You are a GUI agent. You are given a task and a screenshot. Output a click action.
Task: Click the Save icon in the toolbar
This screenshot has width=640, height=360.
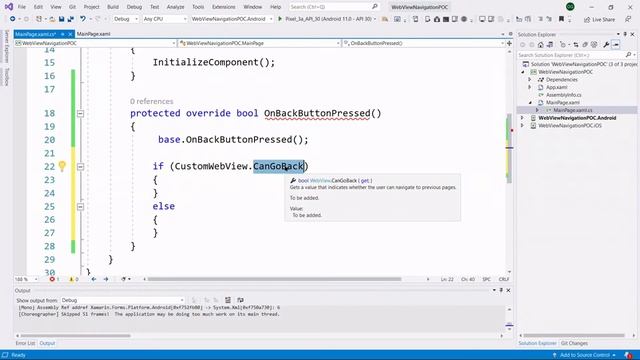click(61, 19)
